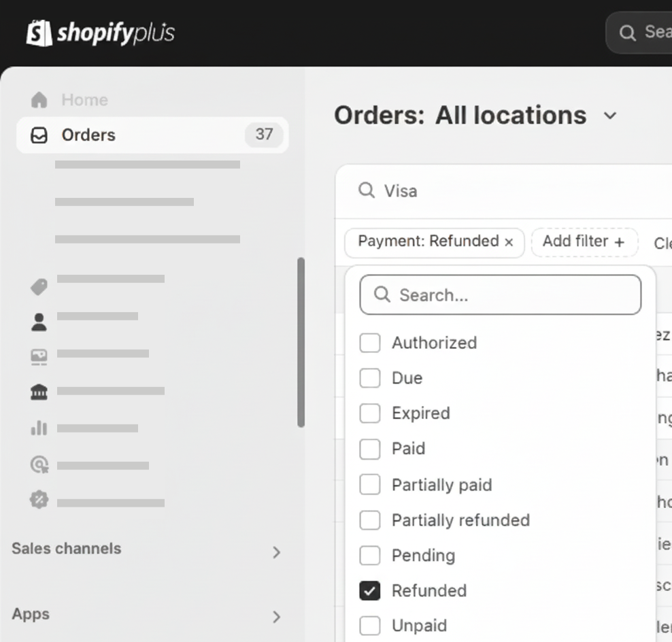Image resolution: width=672 pixels, height=642 pixels.
Task: Check the Paid checkbox
Action: click(369, 449)
